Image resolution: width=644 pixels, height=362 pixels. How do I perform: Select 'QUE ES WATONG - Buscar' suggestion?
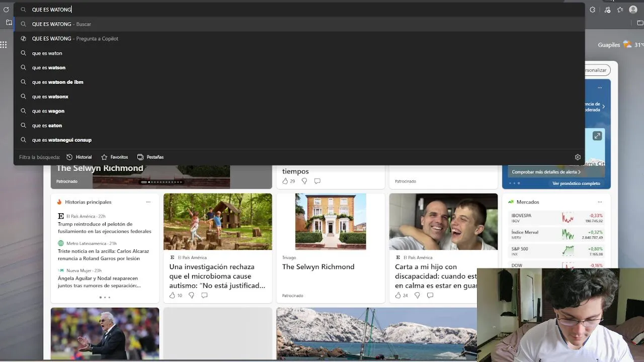click(x=299, y=24)
